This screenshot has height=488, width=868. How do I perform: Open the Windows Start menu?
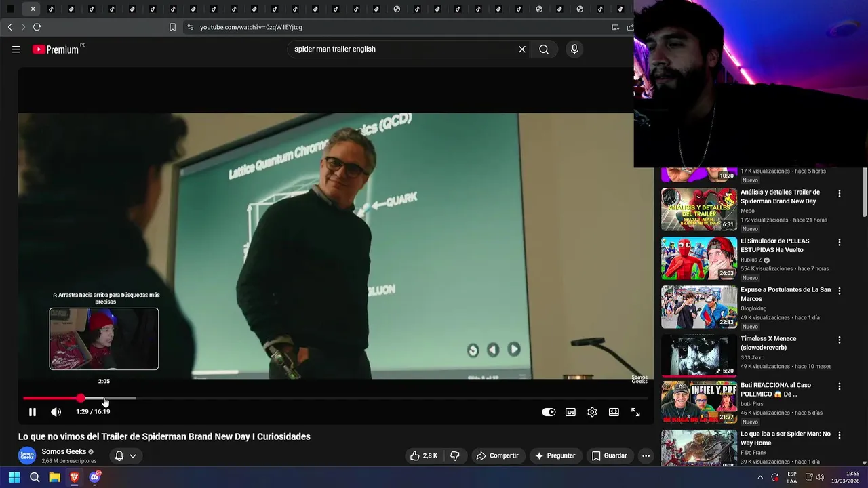14,477
